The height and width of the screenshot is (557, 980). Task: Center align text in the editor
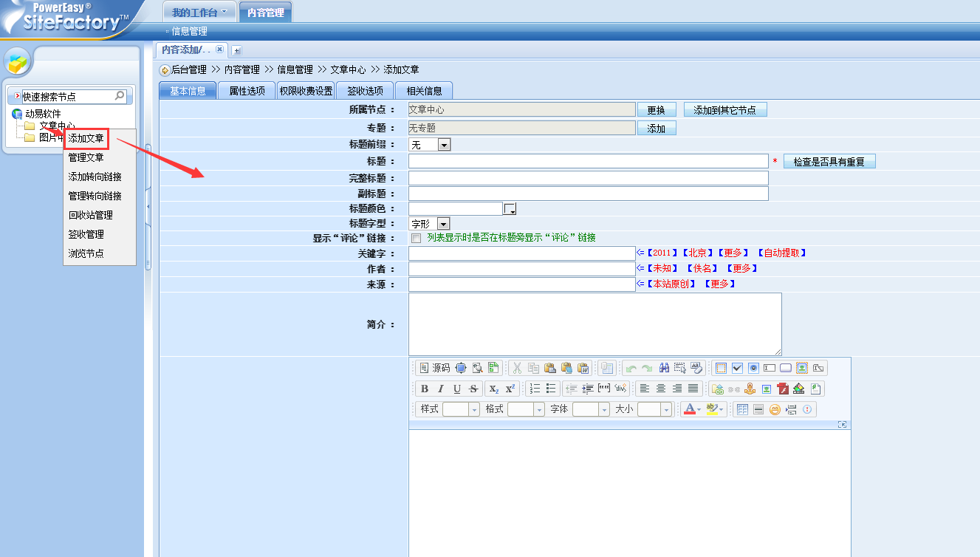pos(661,389)
